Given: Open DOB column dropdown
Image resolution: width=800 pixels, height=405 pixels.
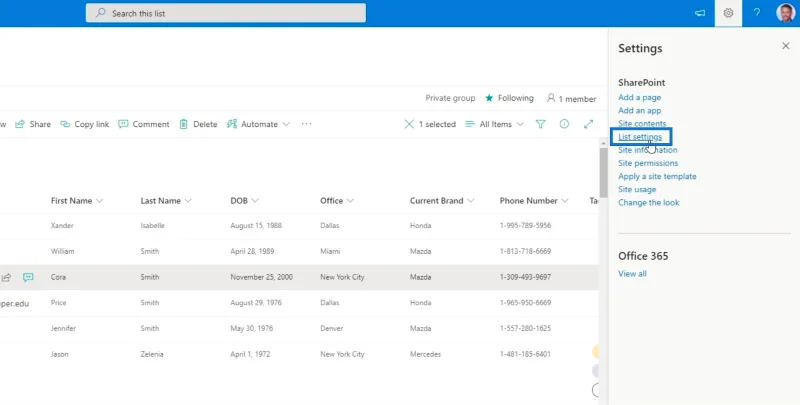Looking at the screenshot, I should [255, 201].
